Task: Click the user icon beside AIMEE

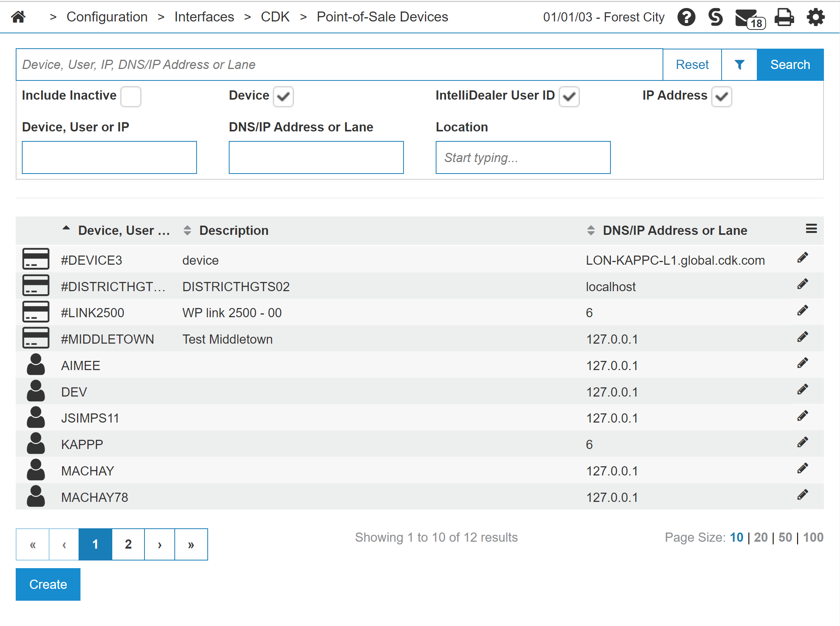Action: click(x=36, y=364)
